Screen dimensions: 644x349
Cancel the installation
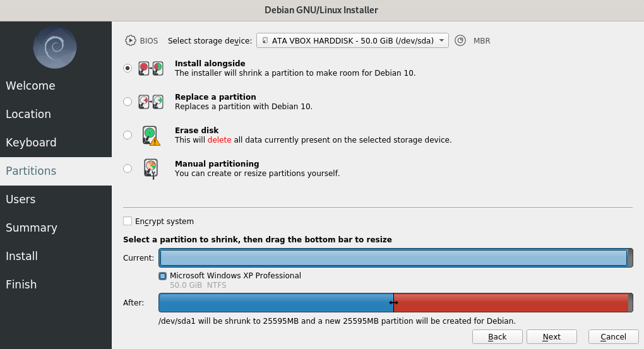tap(613, 336)
